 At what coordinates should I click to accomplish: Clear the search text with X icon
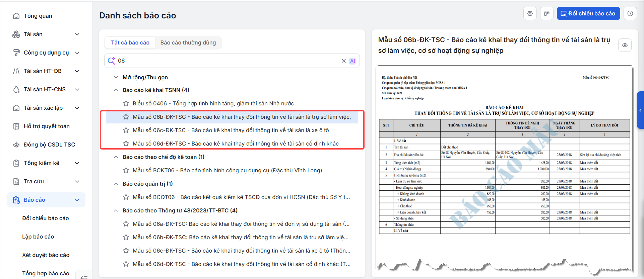[x=343, y=61]
